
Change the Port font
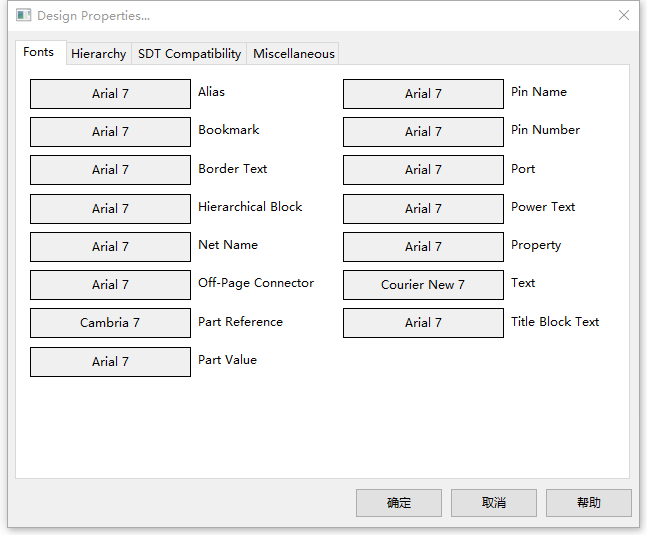(423, 170)
